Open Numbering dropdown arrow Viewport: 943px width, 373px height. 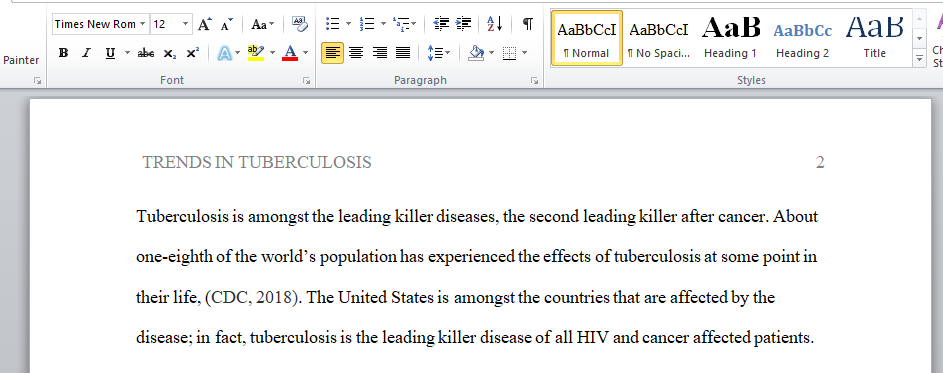[x=383, y=24]
